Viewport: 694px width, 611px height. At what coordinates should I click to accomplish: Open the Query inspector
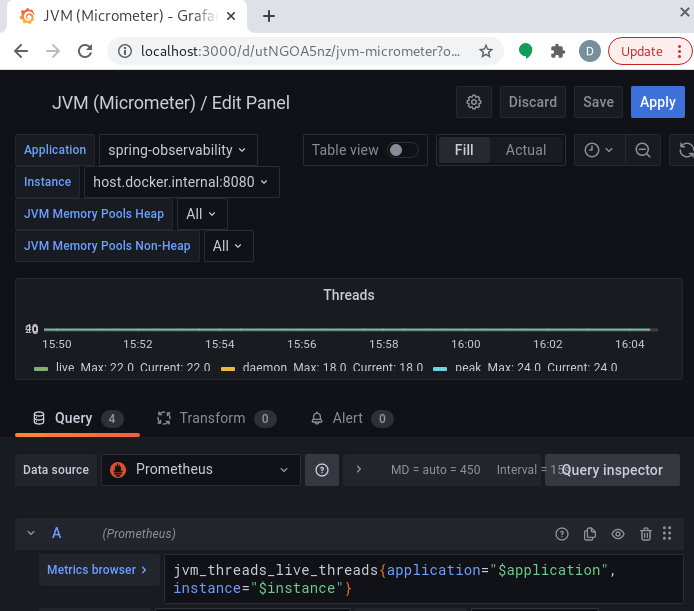pyautogui.click(x=613, y=470)
